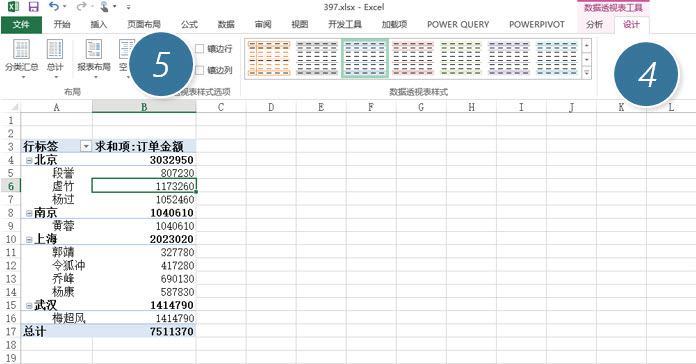
Task: Open the 分类汇总 subtotals menu
Action: pos(22,59)
